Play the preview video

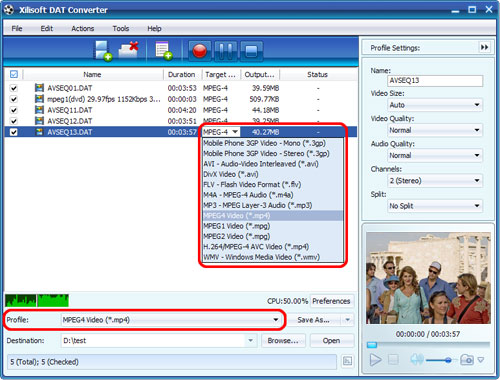[x=375, y=360]
